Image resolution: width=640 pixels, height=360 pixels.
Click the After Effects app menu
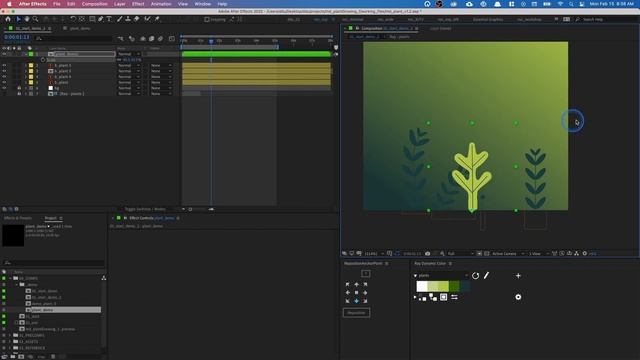point(33,4)
